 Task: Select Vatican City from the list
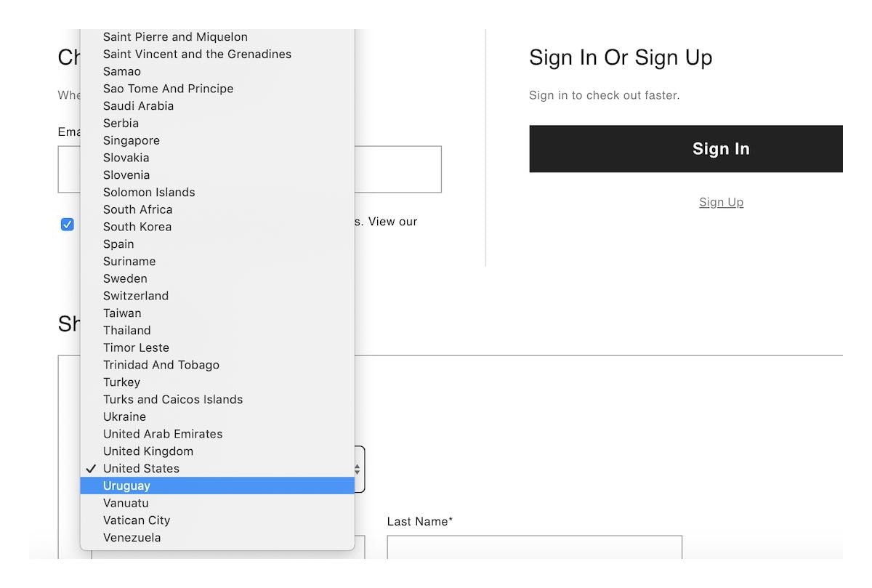click(x=136, y=520)
